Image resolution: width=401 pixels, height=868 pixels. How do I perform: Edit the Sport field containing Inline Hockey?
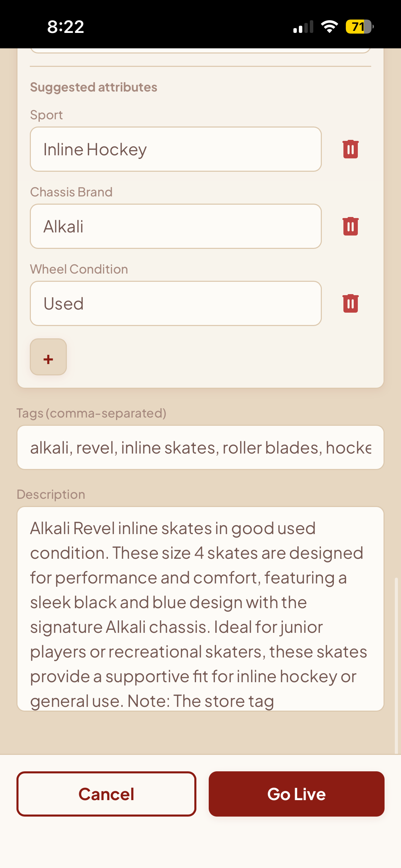click(176, 149)
